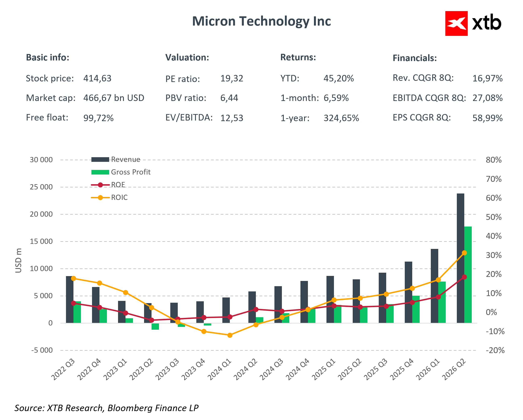Click the Stock price value 414,63
This screenshot has width=523, height=420.
coord(97,79)
